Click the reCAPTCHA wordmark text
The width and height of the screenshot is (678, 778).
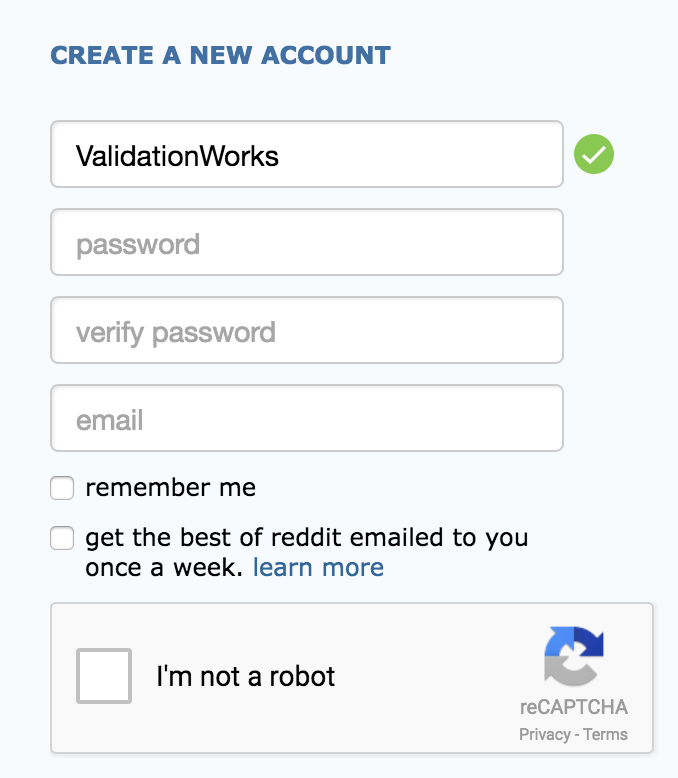[x=574, y=707]
